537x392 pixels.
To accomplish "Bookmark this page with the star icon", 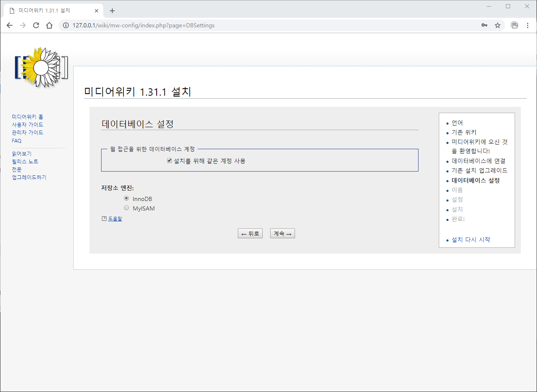I will [x=498, y=25].
